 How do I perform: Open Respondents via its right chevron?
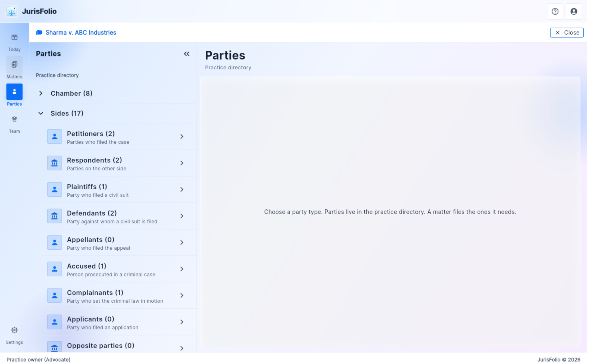[182, 163]
